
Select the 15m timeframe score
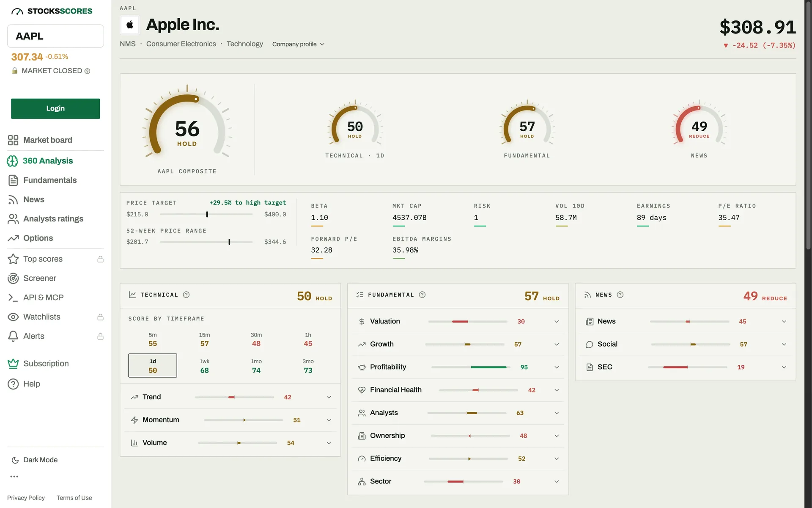pos(204,340)
